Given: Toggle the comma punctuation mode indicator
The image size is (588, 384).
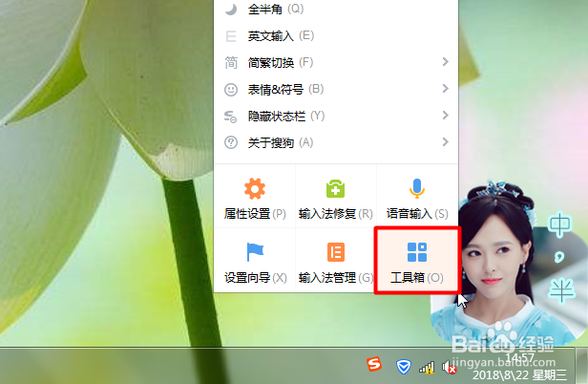Looking at the screenshot, I should [559, 258].
